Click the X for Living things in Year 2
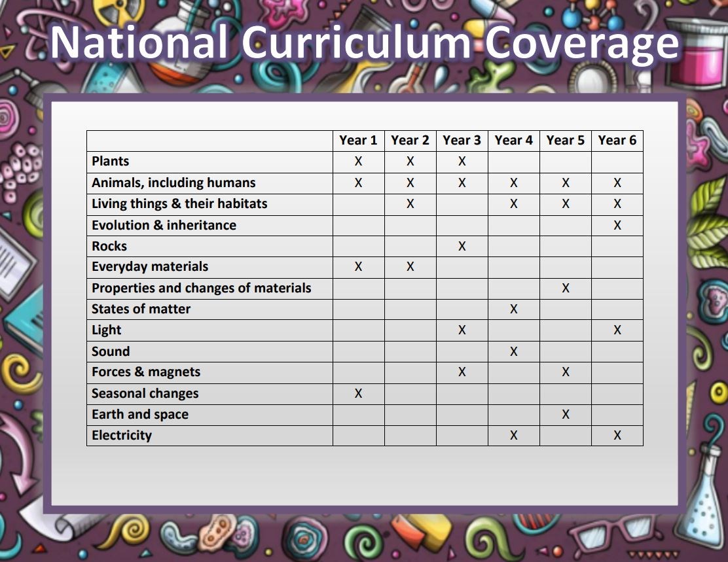The image size is (728, 562). (x=410, y=203)
